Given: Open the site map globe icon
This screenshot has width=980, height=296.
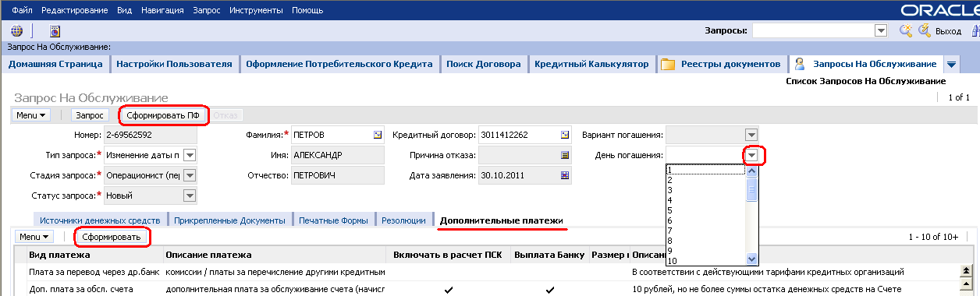Looking at the screenshot, I should click(16, 31).
